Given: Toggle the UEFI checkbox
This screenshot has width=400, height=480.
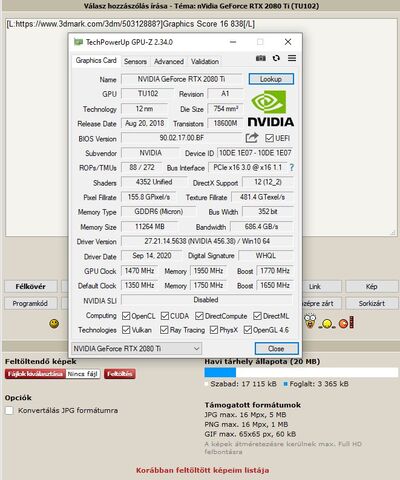Looking at the screenshot, I should [269, 138].
